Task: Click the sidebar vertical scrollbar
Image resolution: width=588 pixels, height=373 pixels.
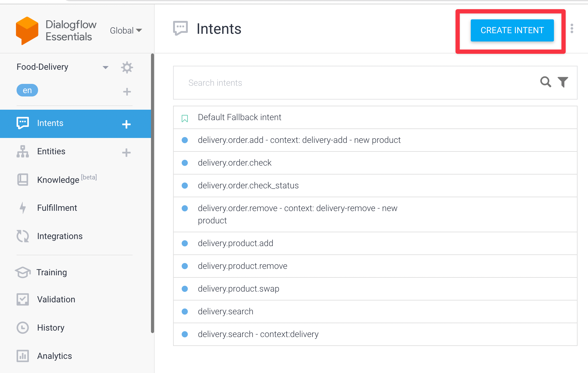Action: tap(152, 193)
